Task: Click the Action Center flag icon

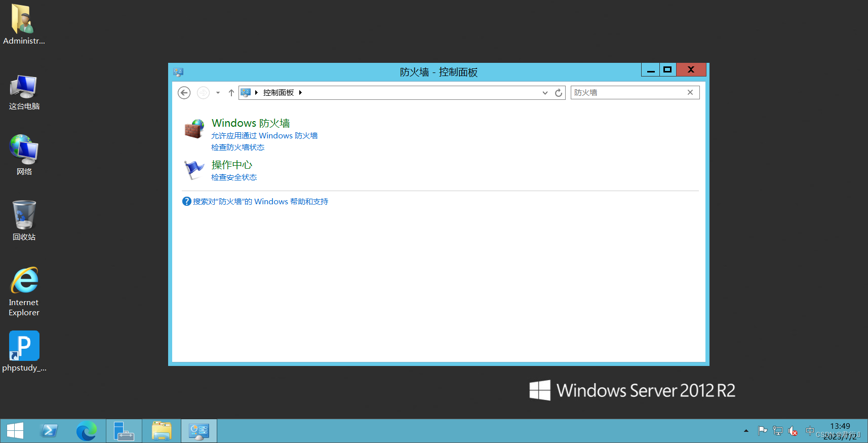Action: coord(194,170)
